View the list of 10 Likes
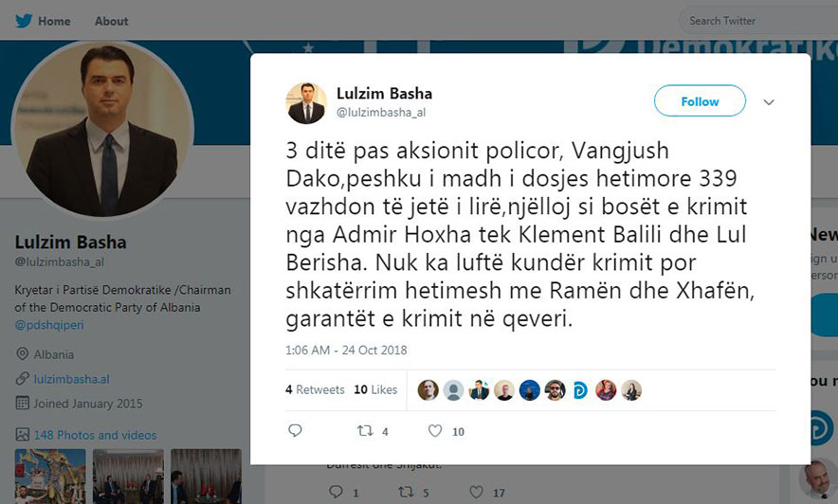This screenshot has height=504, width=838. (x=375, y=389)
